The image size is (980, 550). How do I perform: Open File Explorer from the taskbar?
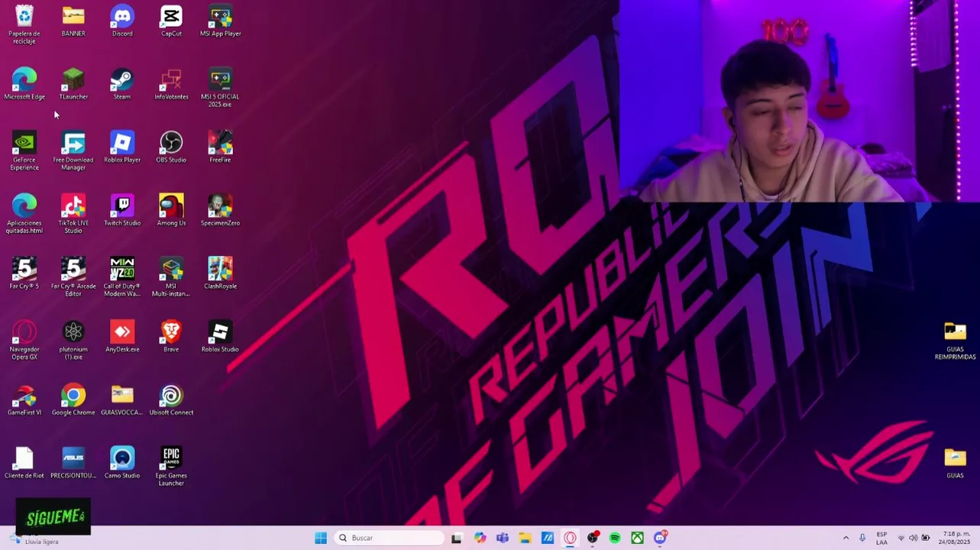525,538
